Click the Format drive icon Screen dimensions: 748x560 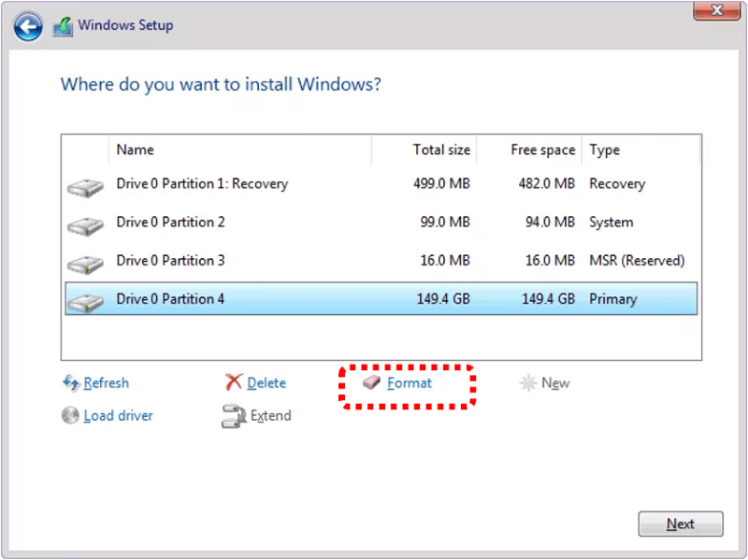371,382
